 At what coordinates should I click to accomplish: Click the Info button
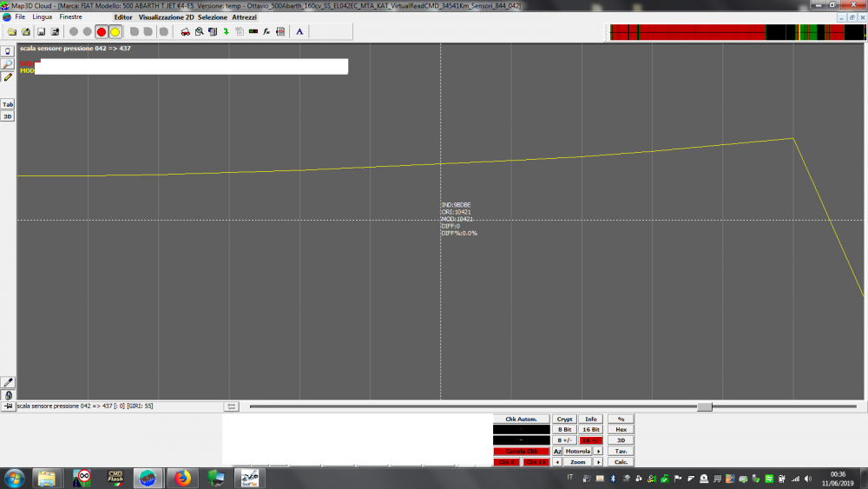click(x=590, y=420)
